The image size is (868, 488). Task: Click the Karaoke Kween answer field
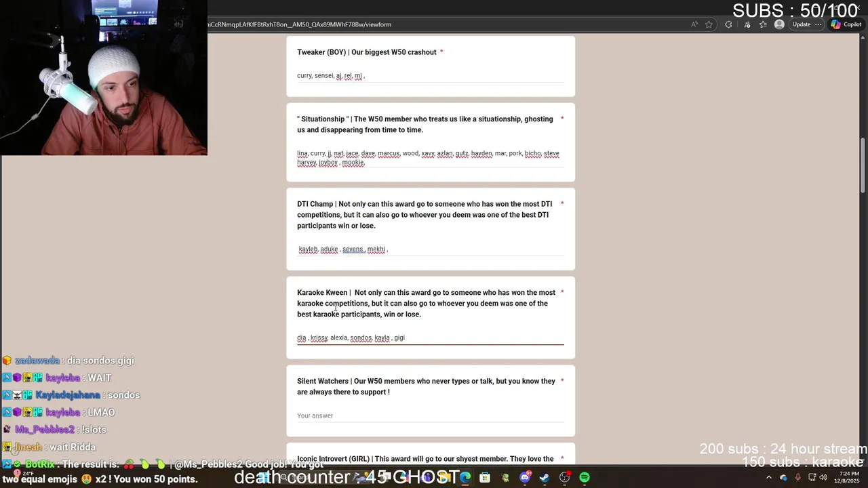(x=430, y=338)
